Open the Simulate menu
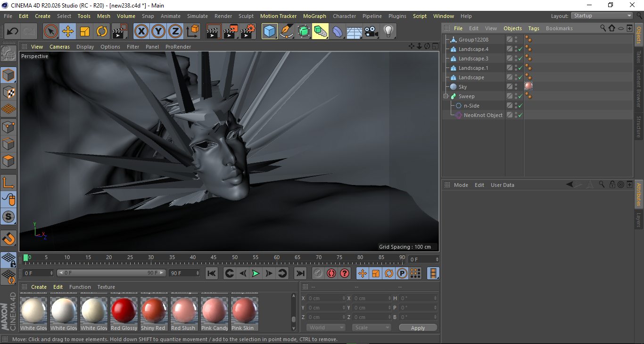 pyautogui.click(x=198, y=16)
